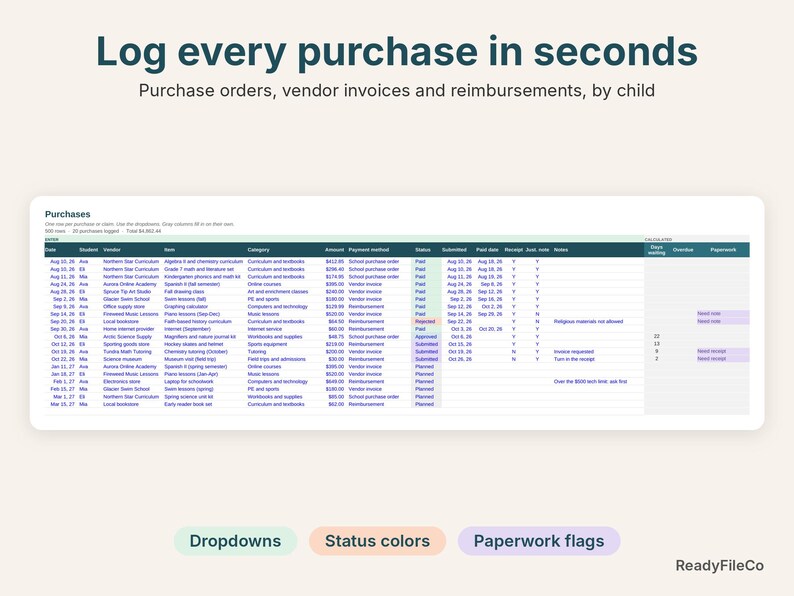Select the Paperwork column header
794x596 pixels.
tap(723, 250)
